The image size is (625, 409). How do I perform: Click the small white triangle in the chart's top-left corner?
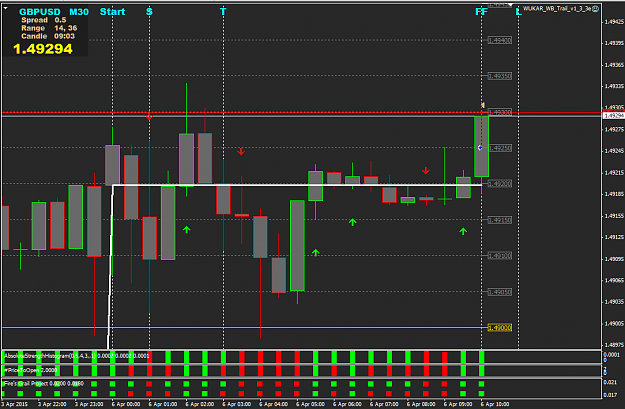[x=6, y=8]
